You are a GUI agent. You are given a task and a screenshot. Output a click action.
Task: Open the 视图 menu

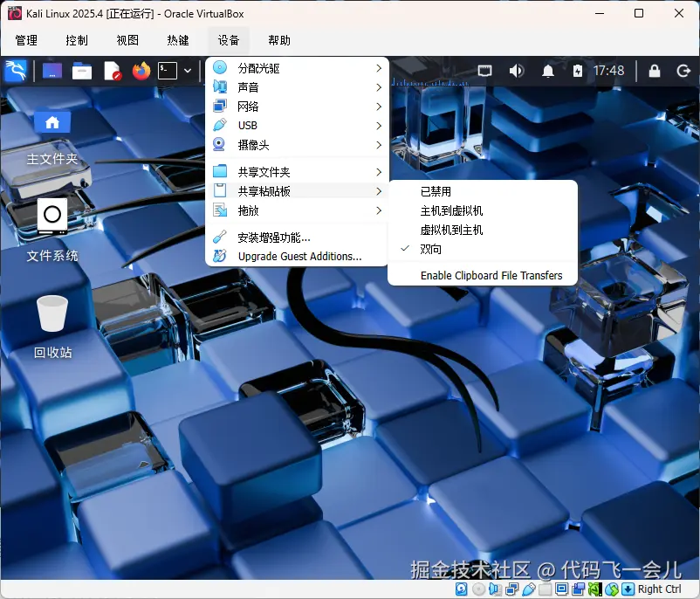(127, 40)
